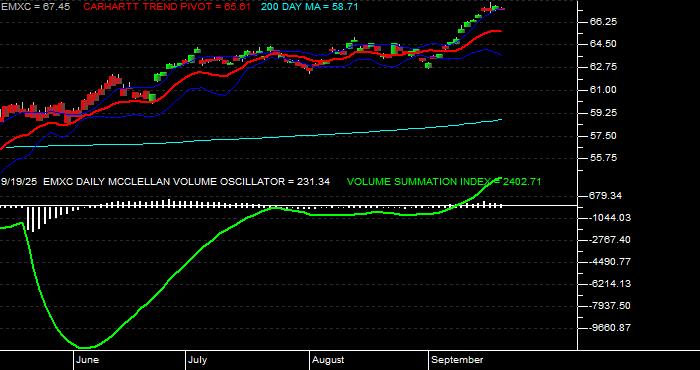Click the September month label
The height and width of the screenshot is (370, 700).
tap(458, 360)
